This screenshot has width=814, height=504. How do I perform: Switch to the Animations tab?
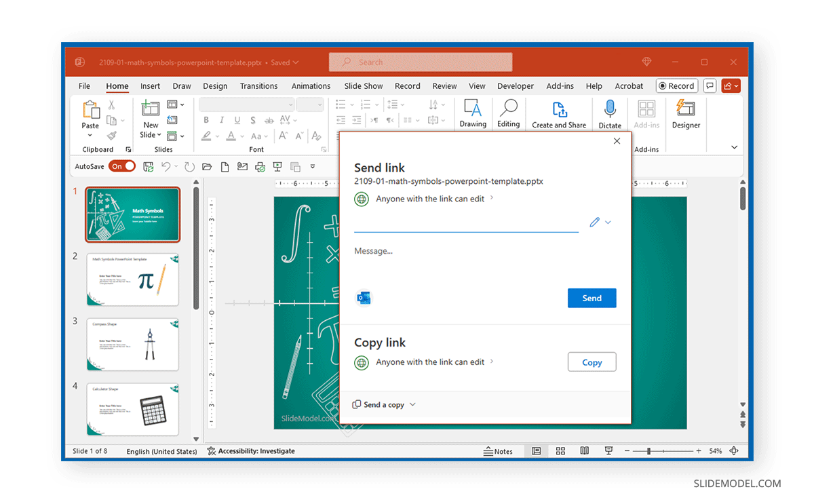311,86
